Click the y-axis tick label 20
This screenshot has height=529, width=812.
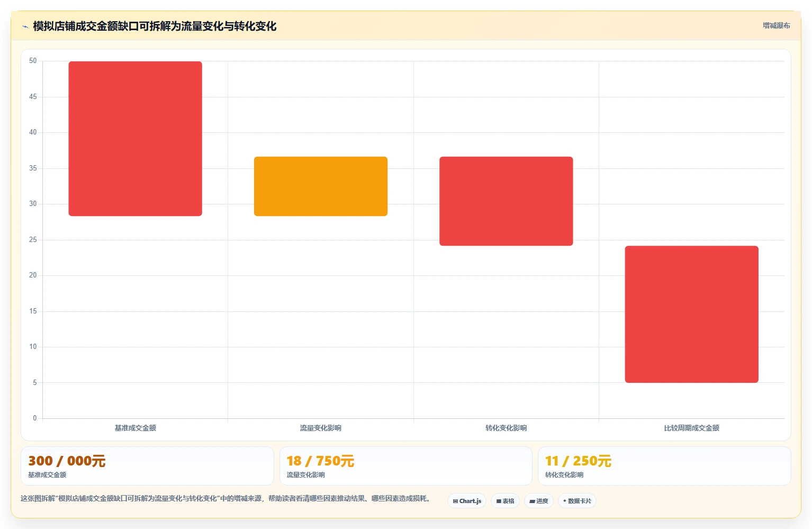[x=33, y=275]
